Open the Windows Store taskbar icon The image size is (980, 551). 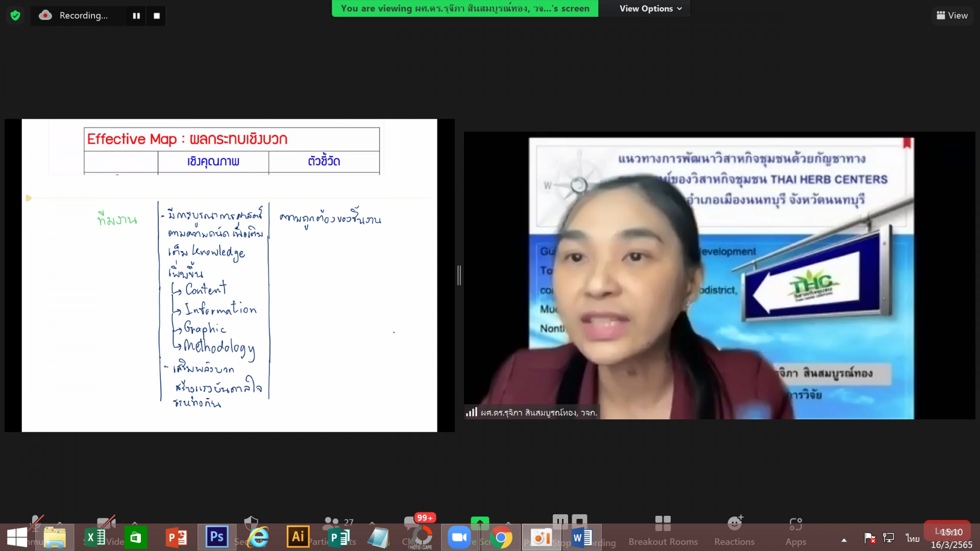tap(135, 538)
